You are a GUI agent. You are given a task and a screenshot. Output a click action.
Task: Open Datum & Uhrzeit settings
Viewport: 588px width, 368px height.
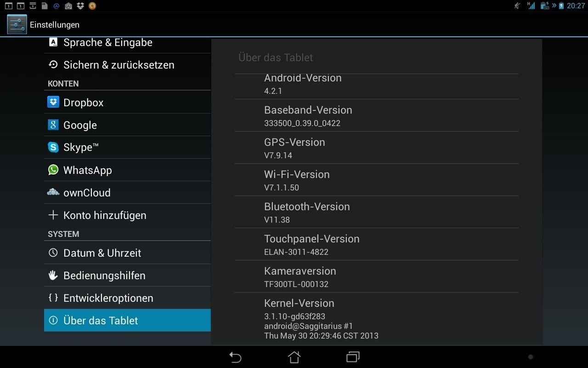coord(127,253)
